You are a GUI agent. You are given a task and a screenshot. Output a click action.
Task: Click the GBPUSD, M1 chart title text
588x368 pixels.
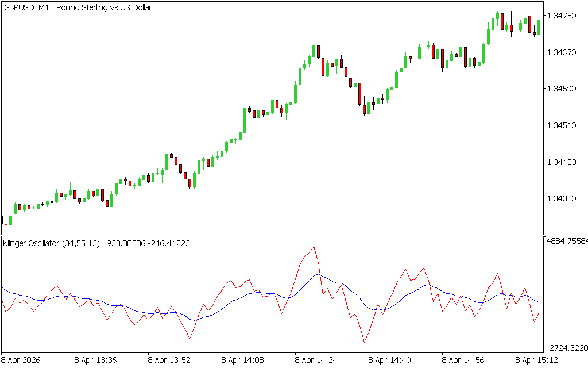(x=78, y=7)
